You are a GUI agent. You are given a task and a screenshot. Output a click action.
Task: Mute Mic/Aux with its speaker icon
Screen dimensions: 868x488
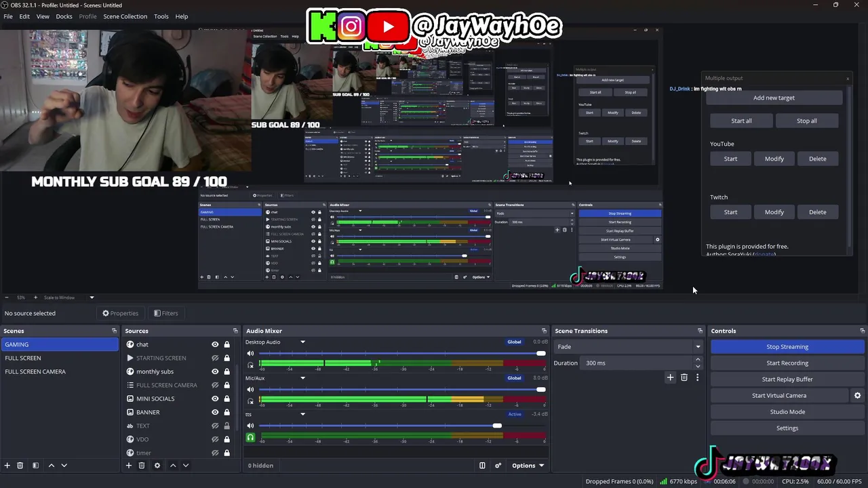click(250, 390)
